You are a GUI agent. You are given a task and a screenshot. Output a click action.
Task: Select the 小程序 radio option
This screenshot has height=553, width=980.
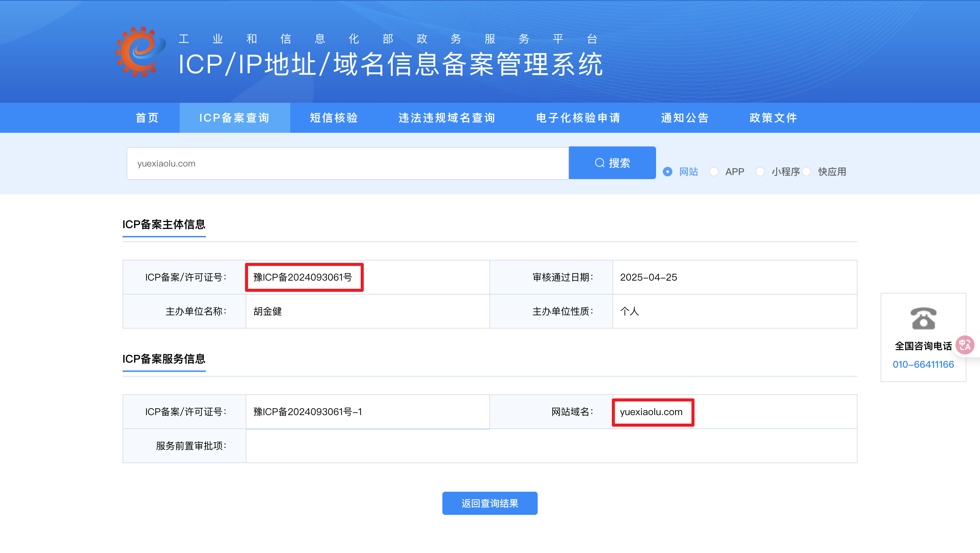pyautogui.click(x=760, y=172)
